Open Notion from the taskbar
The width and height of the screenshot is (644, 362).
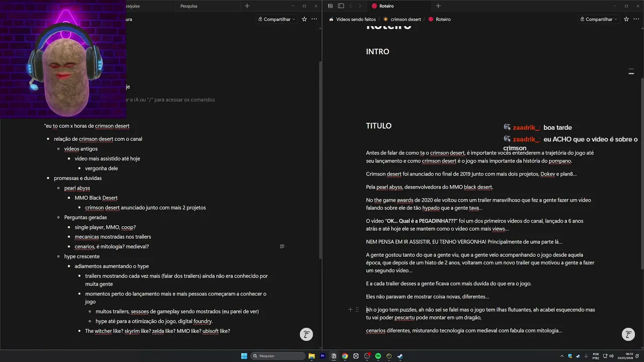(x=334, y=356)
